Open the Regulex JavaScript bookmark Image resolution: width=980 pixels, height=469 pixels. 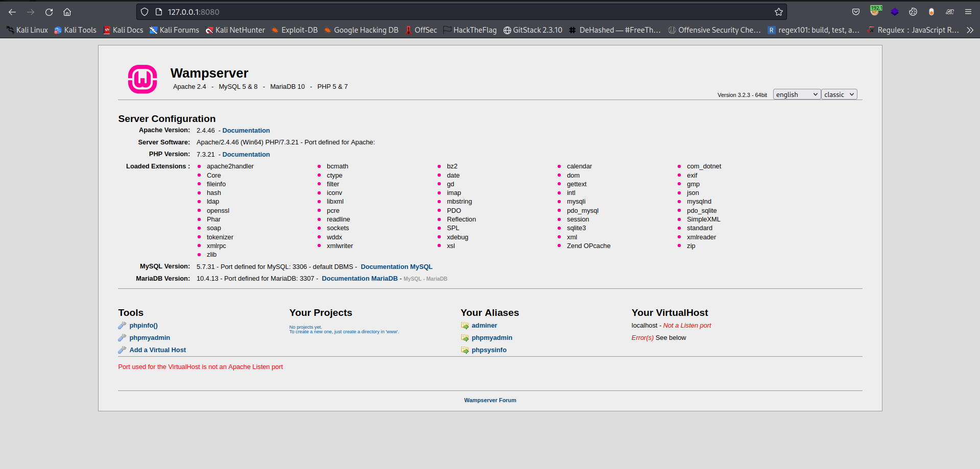pos(913,30)
